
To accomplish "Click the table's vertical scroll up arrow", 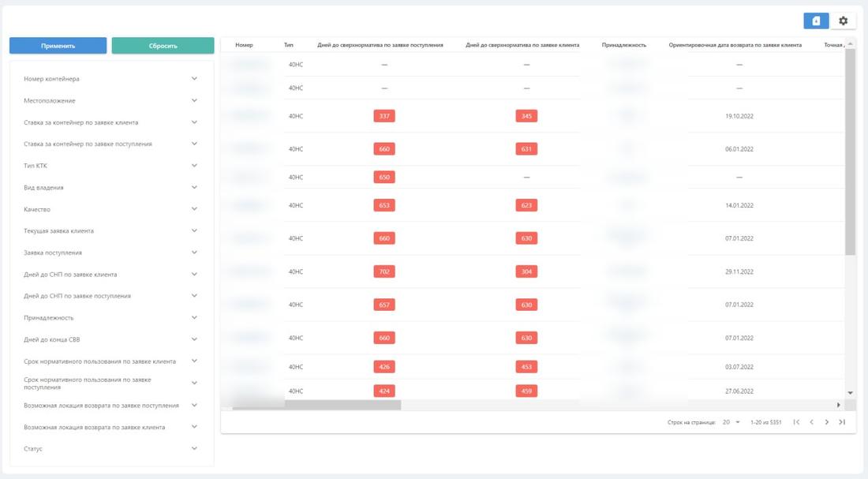I will [x=851, y=43].
